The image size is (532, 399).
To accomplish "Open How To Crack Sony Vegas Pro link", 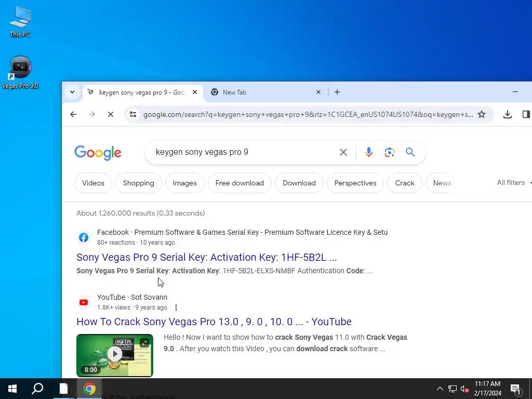I will coord(214,322).
